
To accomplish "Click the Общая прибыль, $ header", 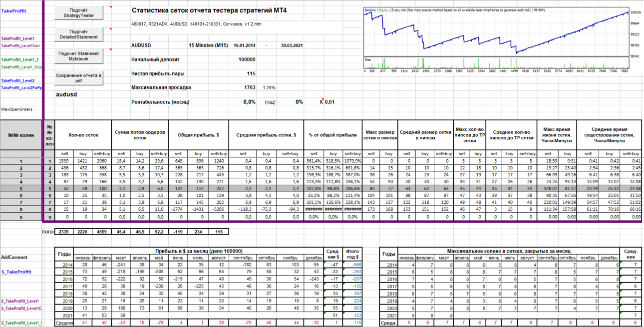I will 198,135.
